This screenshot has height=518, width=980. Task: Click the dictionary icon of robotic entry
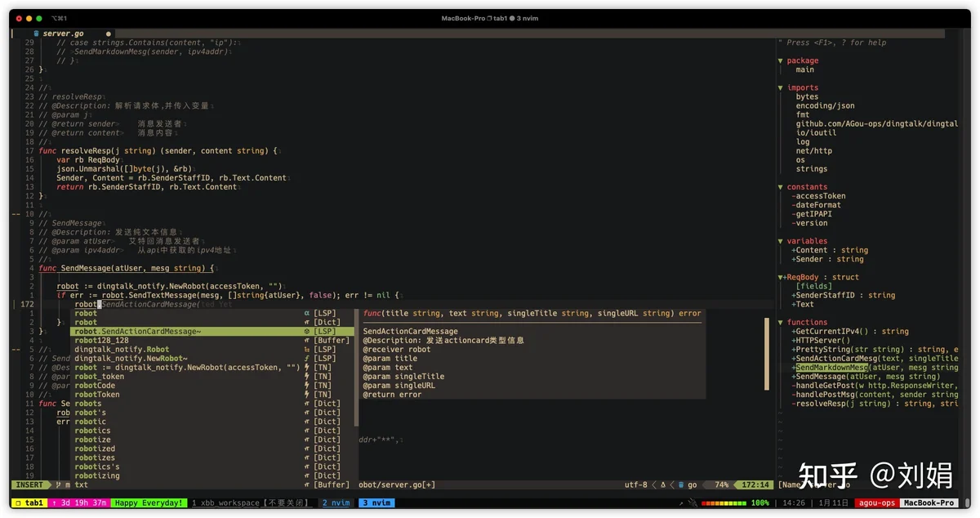[306, 421]
